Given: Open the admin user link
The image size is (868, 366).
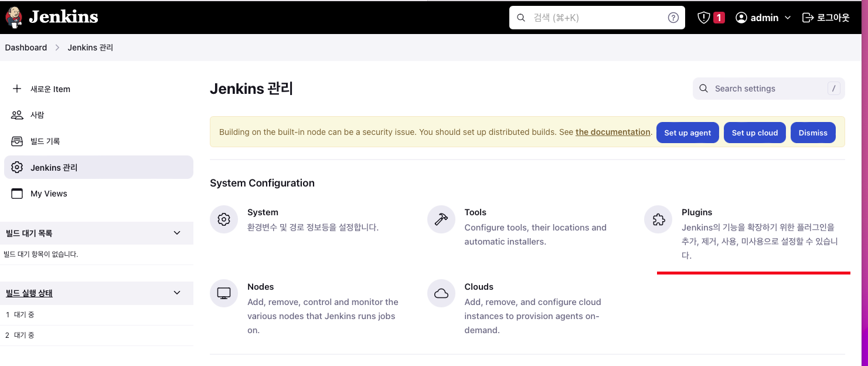Looking at the screenshot, I should point(764,18).
